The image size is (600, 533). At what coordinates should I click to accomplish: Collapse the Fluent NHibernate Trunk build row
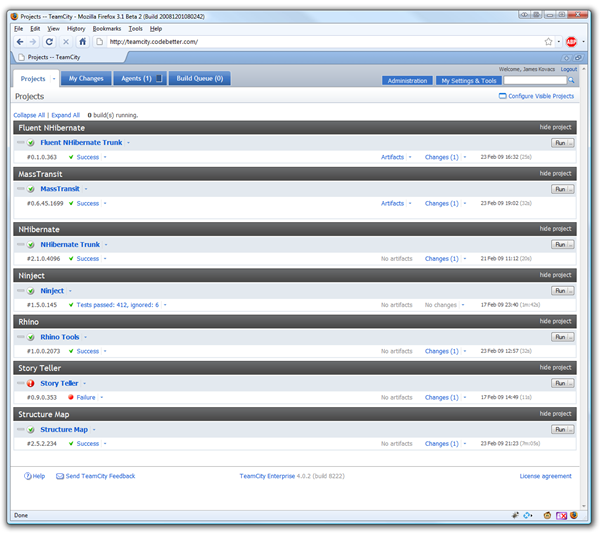point(21,142)
